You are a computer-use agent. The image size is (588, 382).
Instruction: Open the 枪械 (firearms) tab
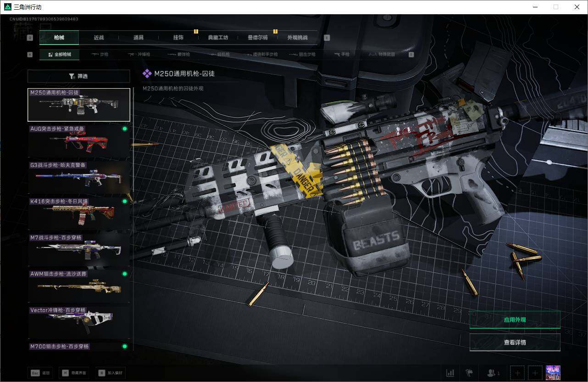[59, 38]
